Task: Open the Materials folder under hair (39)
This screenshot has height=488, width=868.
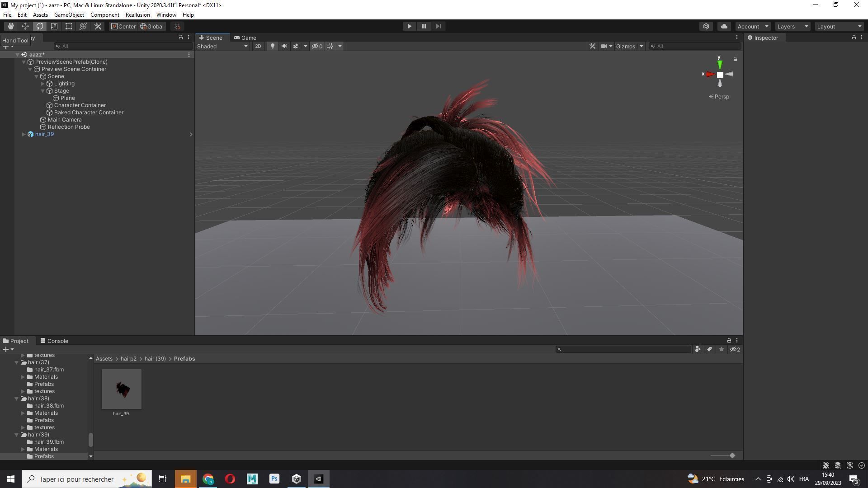Action: pos(46,449)
